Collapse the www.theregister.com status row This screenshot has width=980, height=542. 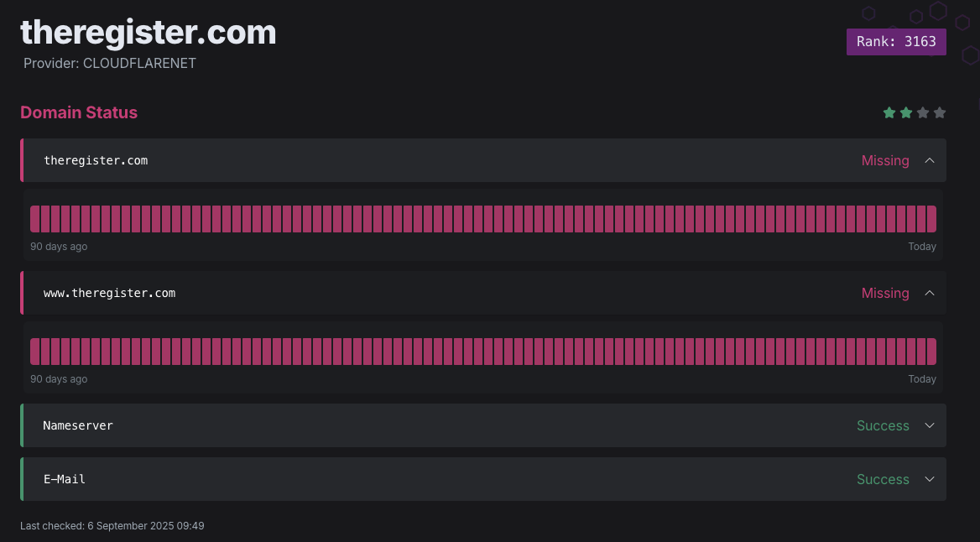(929, 293)
